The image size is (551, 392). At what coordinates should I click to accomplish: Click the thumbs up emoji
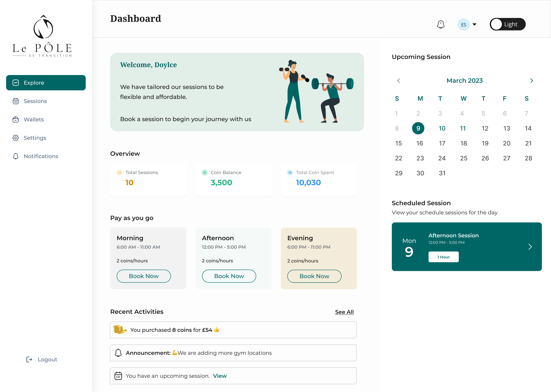pyautogui.click(x=217, y=330)
